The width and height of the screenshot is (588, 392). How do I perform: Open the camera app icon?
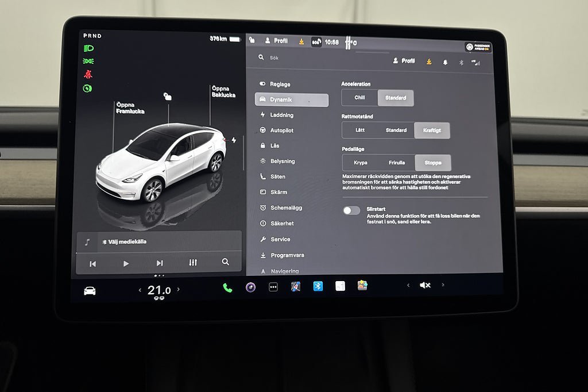[x=250, y=287]
